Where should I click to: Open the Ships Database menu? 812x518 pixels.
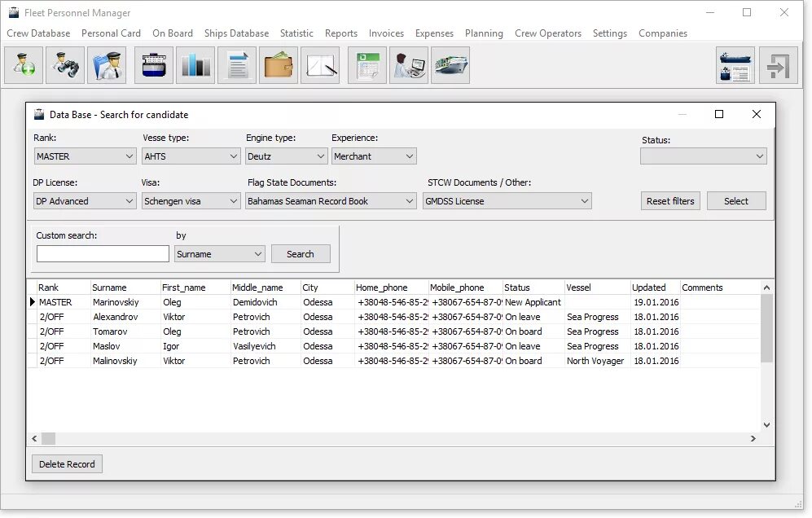(x=236, y=33)
